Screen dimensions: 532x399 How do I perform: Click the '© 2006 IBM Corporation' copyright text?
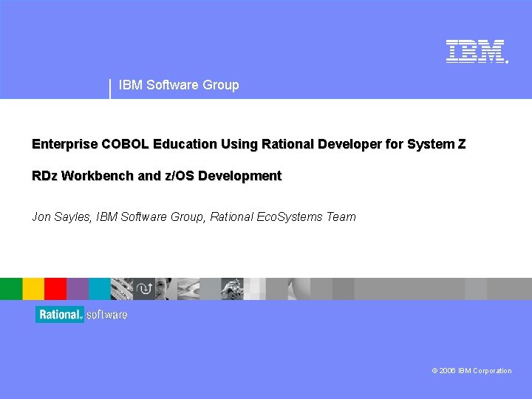pos(471,370)
